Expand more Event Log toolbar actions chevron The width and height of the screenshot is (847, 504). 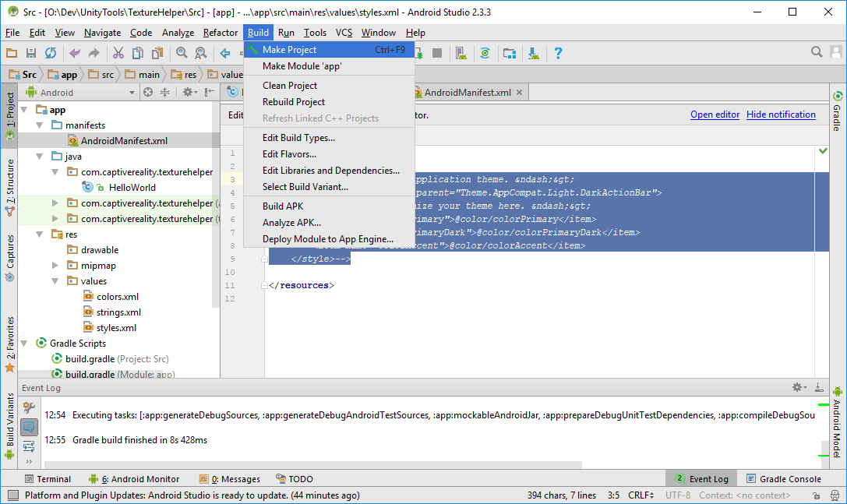29,461
